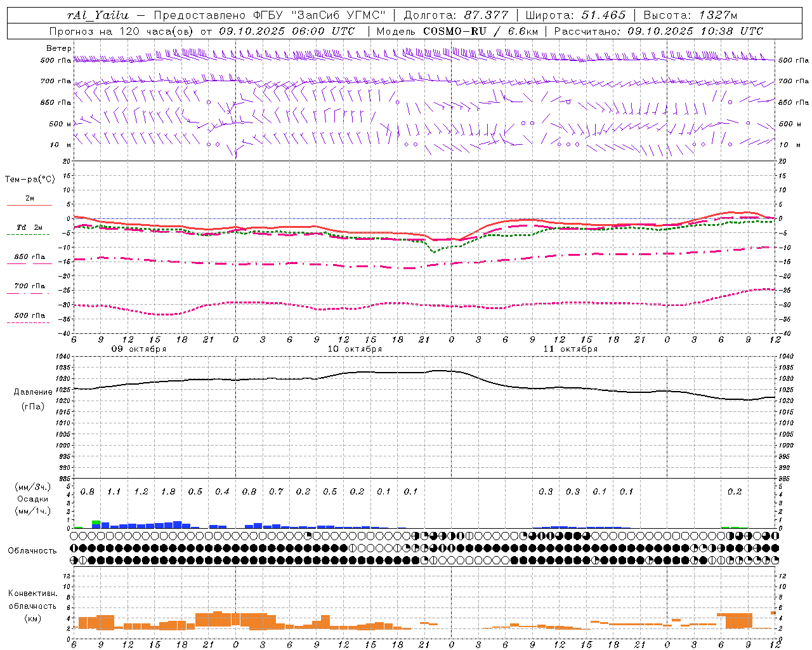Click the (мм/1ч.) units label

click(x=32, y=511)
